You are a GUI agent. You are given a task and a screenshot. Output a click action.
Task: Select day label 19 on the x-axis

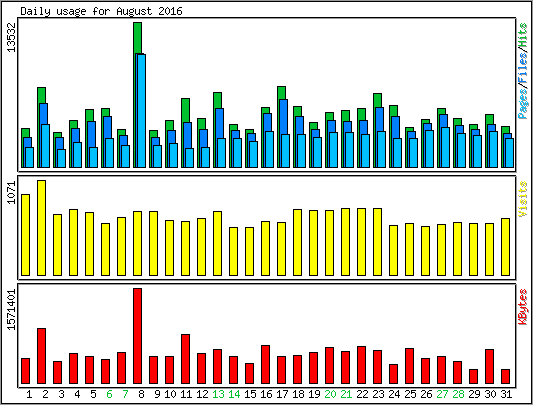(314, 394)
